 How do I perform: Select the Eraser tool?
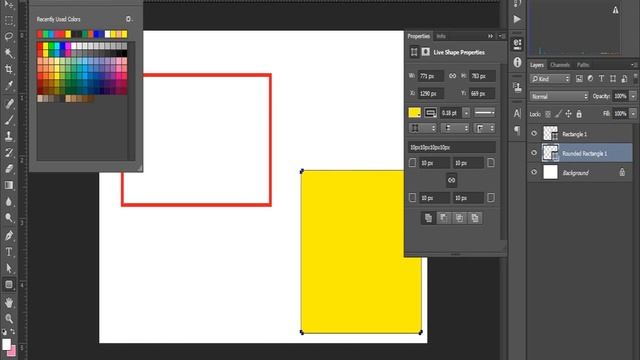point(9,169)
